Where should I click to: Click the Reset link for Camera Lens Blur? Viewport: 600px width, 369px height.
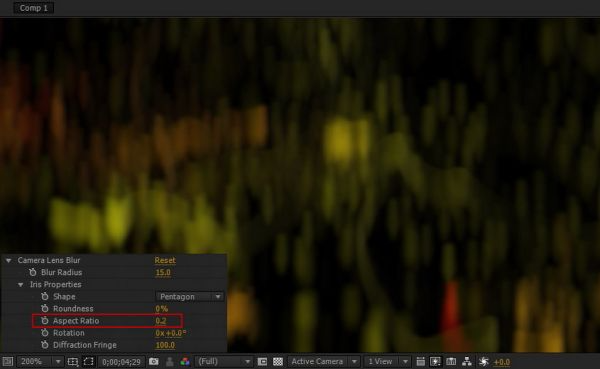(165, 260)
